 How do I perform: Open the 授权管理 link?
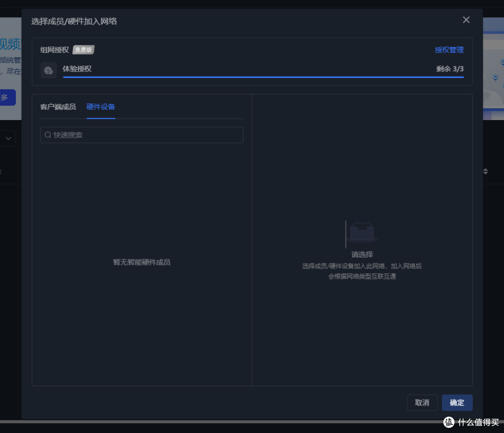449,50
